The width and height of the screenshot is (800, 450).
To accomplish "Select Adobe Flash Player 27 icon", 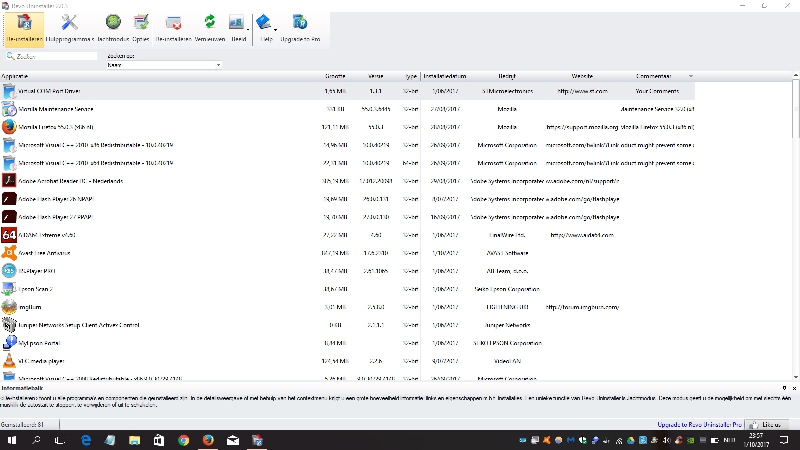I will 9,217.
